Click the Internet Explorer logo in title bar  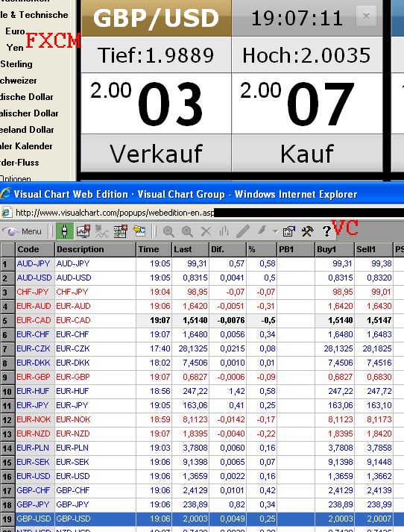click(x=6, y=194)
